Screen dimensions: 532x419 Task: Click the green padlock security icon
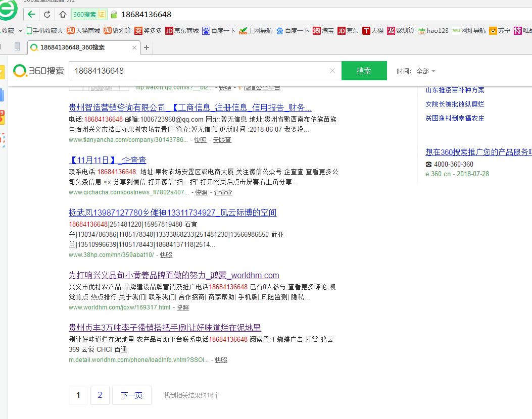coord(114,14)
